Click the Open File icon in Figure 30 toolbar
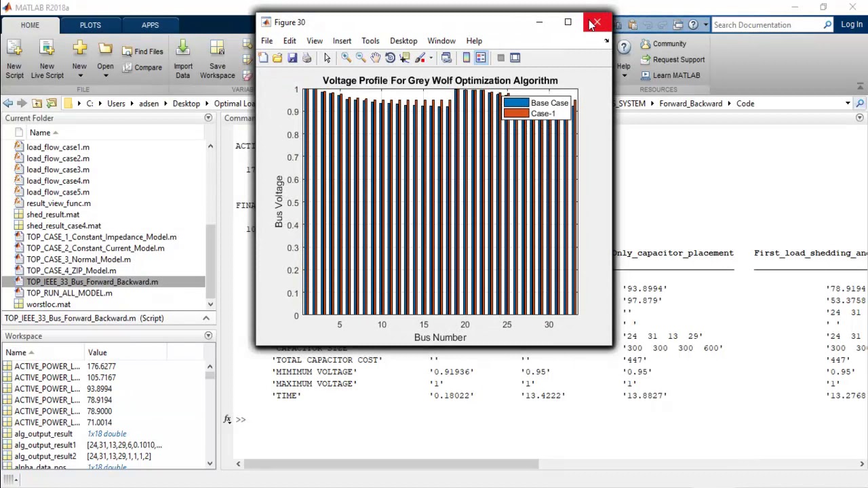This screenshot has width=868, height=488. [x=277, y=58]
